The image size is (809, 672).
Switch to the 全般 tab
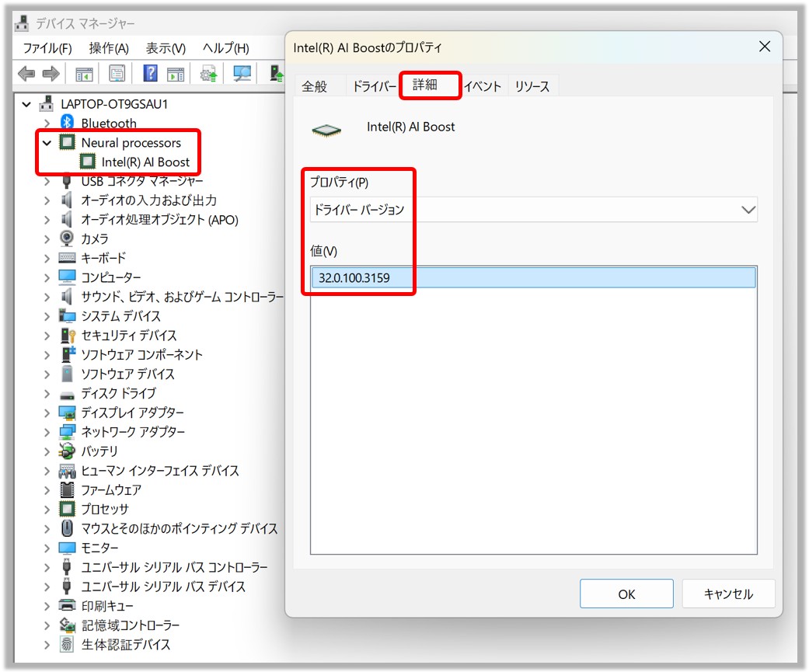(x=314, y=85)
